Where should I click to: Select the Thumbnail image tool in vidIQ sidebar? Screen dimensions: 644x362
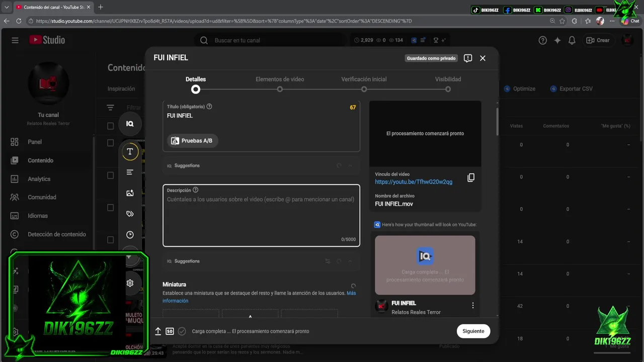[130, 193]
